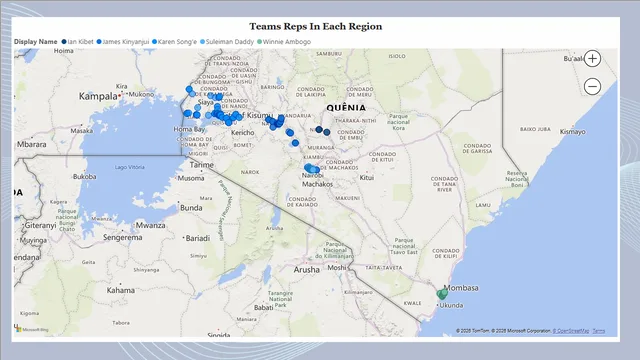Click the 'Bukoba' map label
Viewport: 640px width, 360px height.
pos(84,177)
